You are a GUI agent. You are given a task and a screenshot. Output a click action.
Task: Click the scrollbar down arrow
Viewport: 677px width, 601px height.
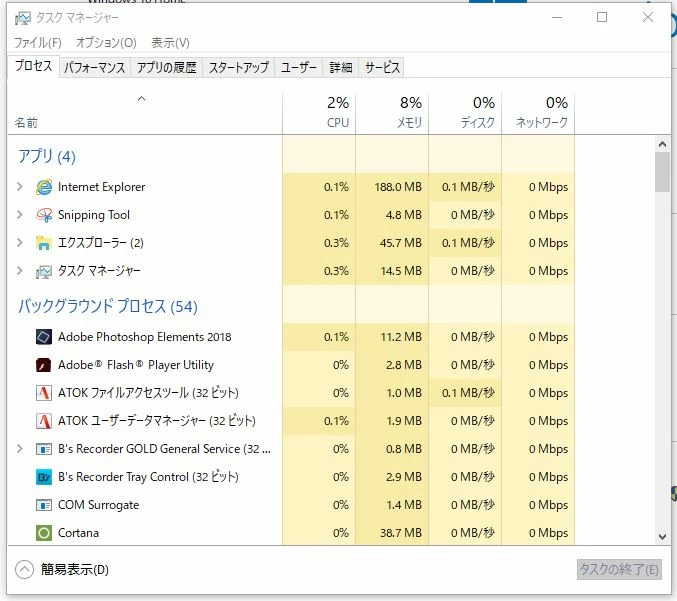(x=662, y=537)
